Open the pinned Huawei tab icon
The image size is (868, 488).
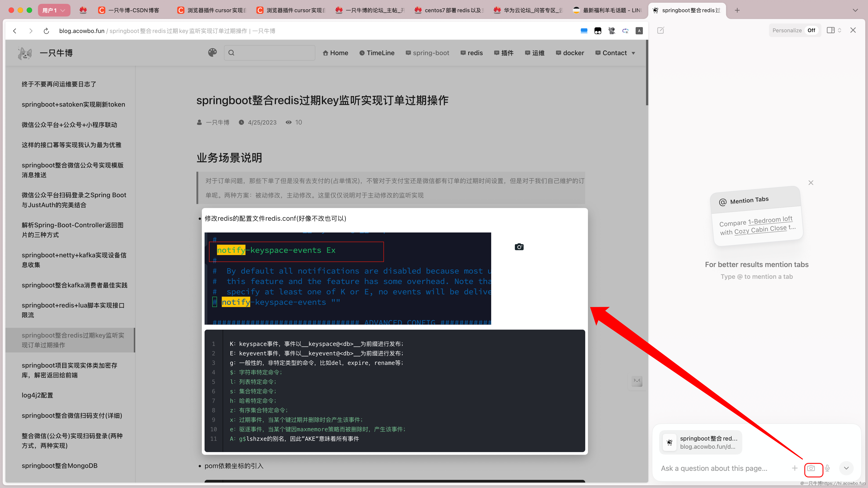pyautogui.click(x=83, y=10)
